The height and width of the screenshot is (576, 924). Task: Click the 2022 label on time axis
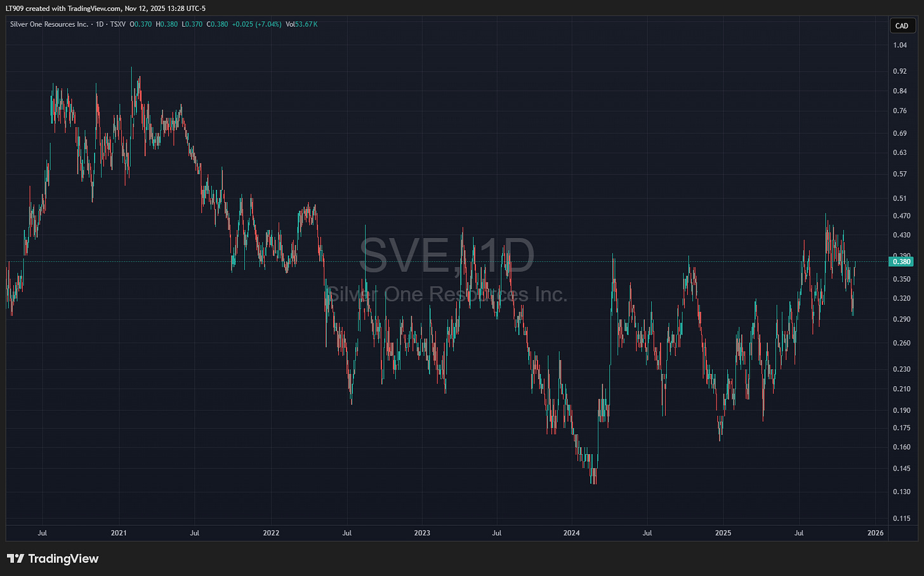click(271, 533)
